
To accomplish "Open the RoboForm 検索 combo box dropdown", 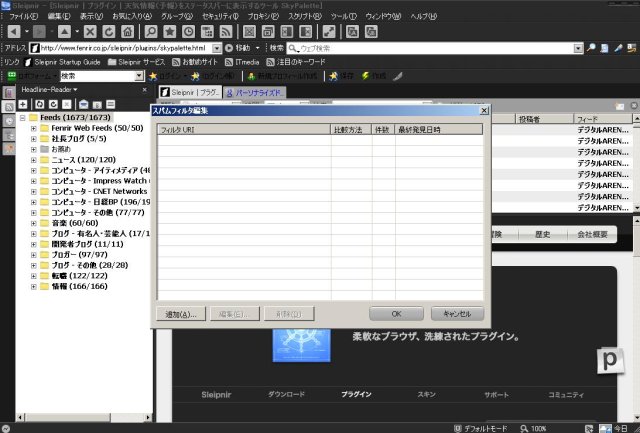I will [x=139, y=76].
